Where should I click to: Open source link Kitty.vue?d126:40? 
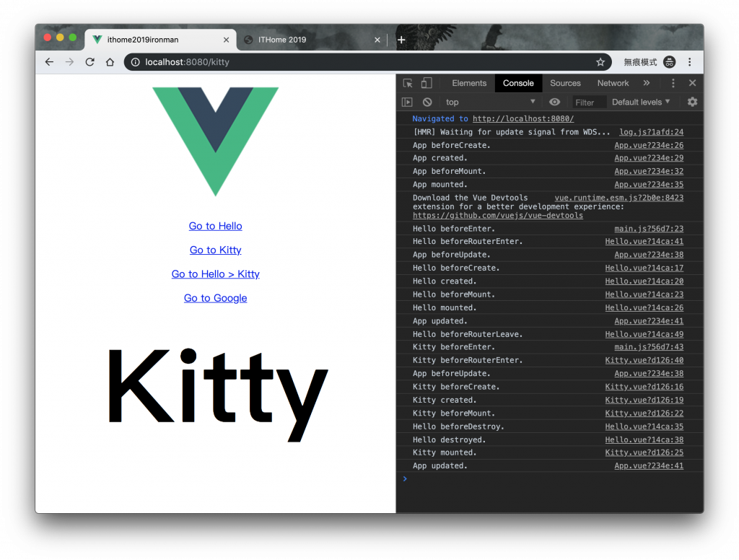pos(644,360)
